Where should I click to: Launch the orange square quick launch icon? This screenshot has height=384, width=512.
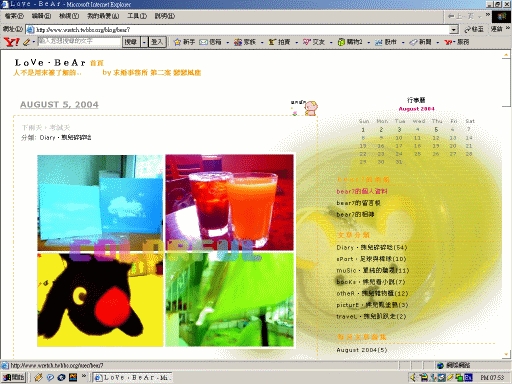73,377
